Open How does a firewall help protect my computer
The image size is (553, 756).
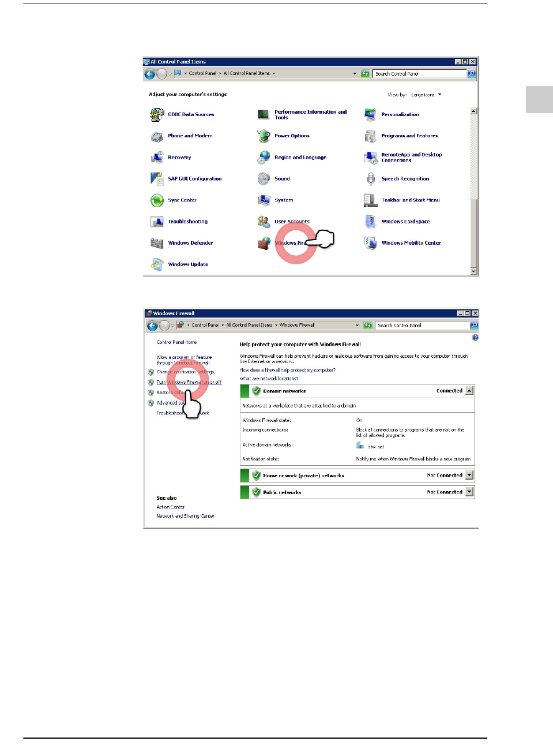(287, 370)
